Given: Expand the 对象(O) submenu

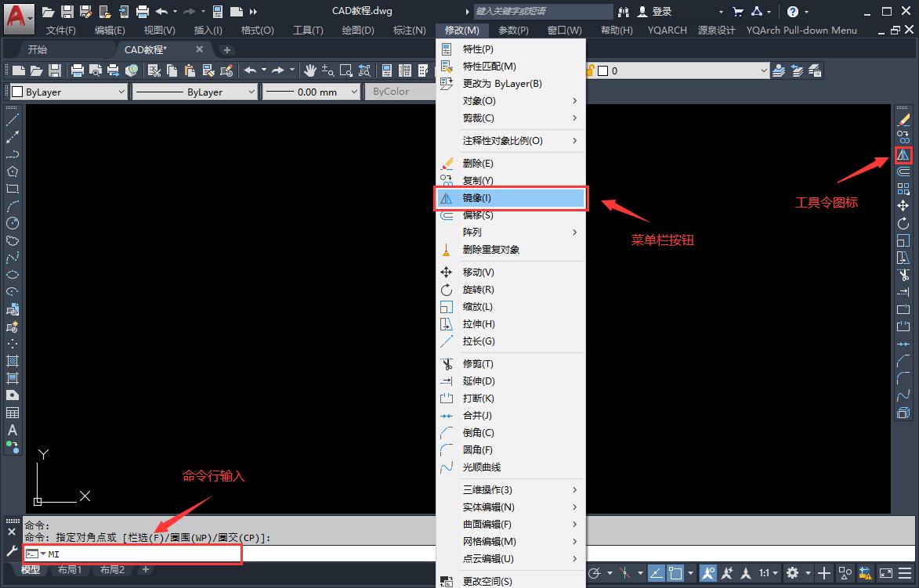Looking at the screenshot, I should pyautogui.click(x=511, y=101).
